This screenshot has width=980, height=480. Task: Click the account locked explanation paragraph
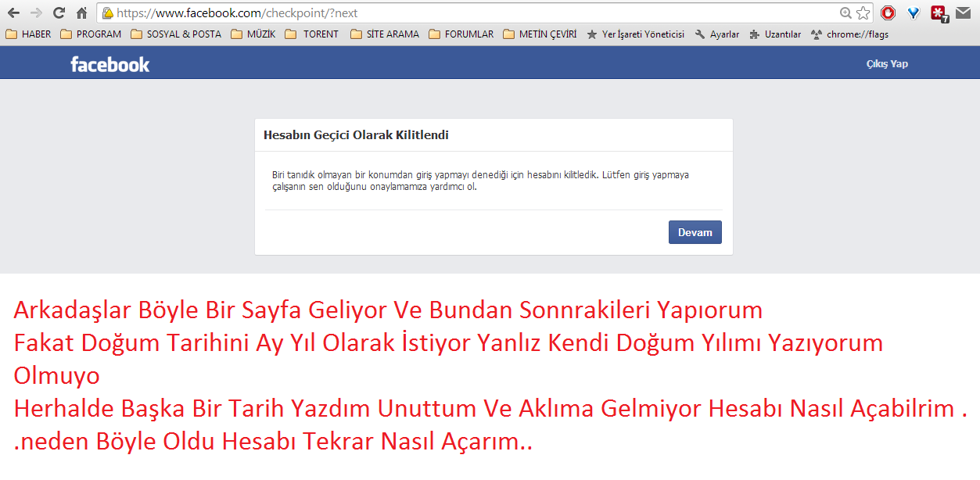pyautogui.click(x=480, y=181)
